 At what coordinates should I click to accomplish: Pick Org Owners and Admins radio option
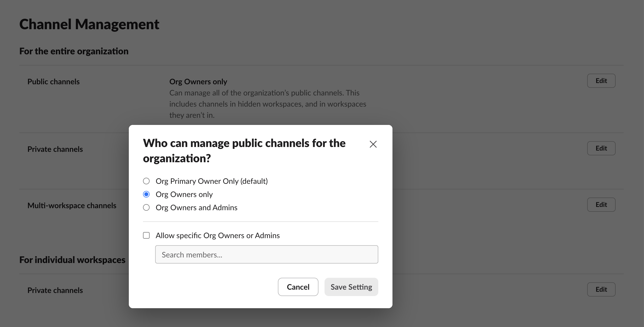click(x=146, y=207)
